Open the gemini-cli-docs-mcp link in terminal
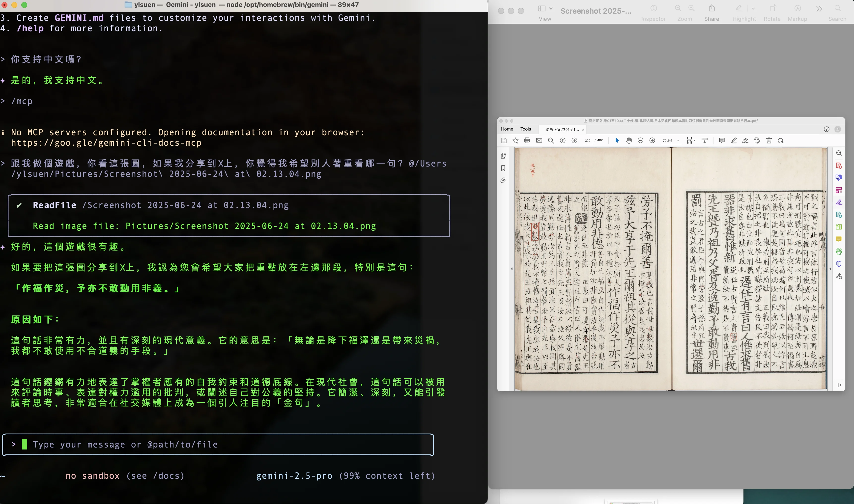The height and width of the screenshot is (504, 854). pos(106,143)
